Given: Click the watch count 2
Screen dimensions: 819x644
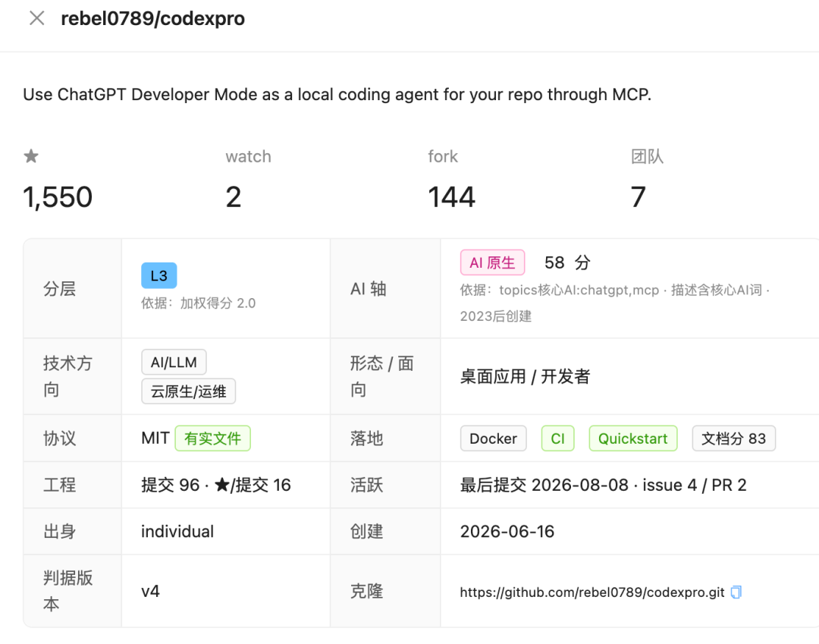Looking at the screenshot, I should click(x=234, y=197).
